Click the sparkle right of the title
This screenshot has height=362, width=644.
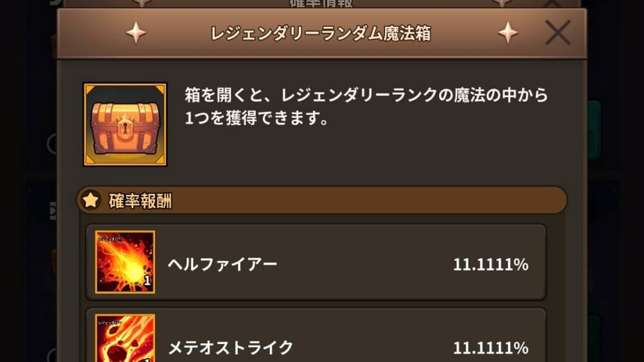(508, 32)
